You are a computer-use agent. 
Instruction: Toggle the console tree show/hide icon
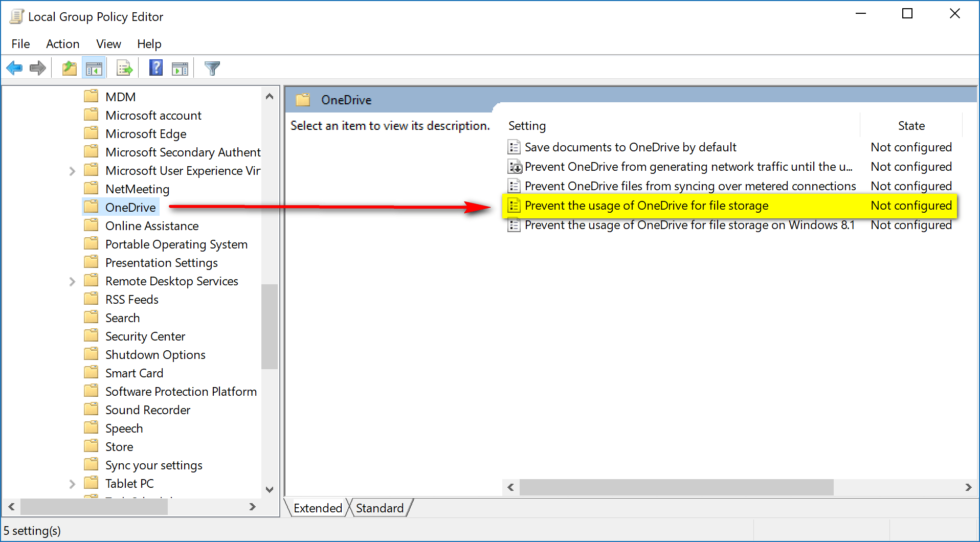(x=94, y=68)
